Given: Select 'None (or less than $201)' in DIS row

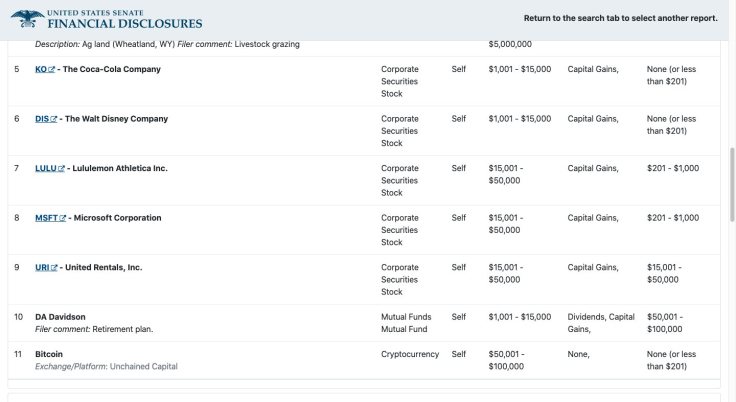Looking at the screenshot, I should point(671,125).
